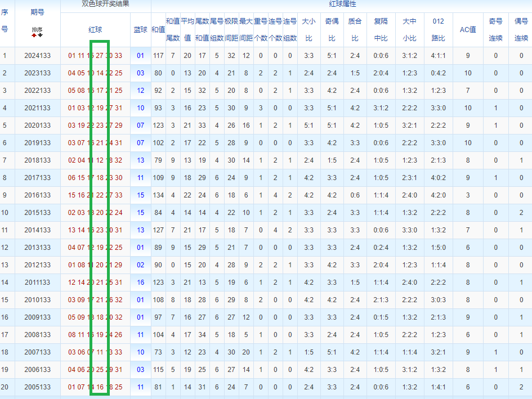Select issue number 2008133
Image resolution: width=532 pixels, height=399 pixels.
pos(37,335)
